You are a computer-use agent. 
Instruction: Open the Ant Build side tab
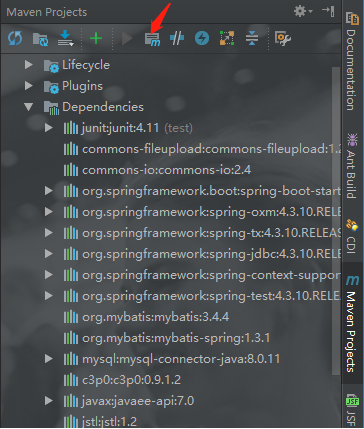pos(352,165)
